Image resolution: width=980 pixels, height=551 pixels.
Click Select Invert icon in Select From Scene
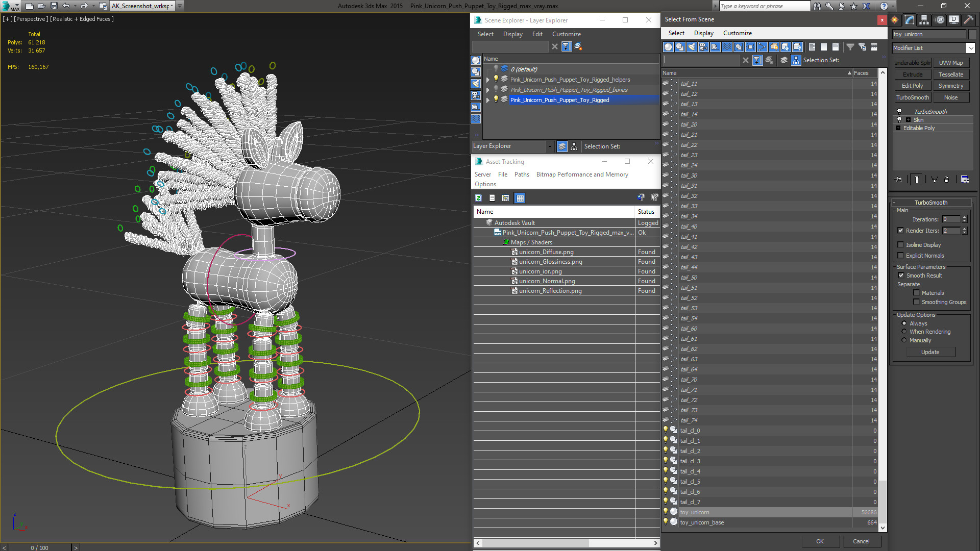[836, 47]
